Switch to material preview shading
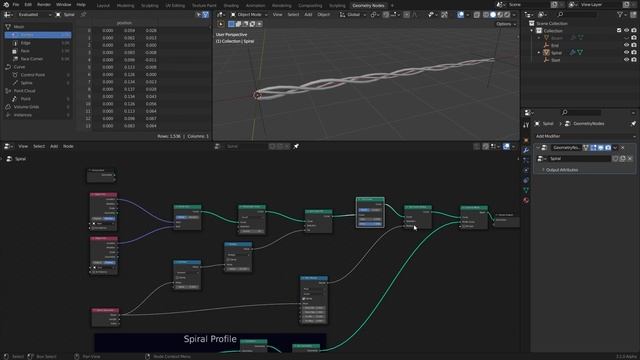Image resolution: width=640 pixels, height=360 pixels. pyautogui.click(x=500, y=15)
